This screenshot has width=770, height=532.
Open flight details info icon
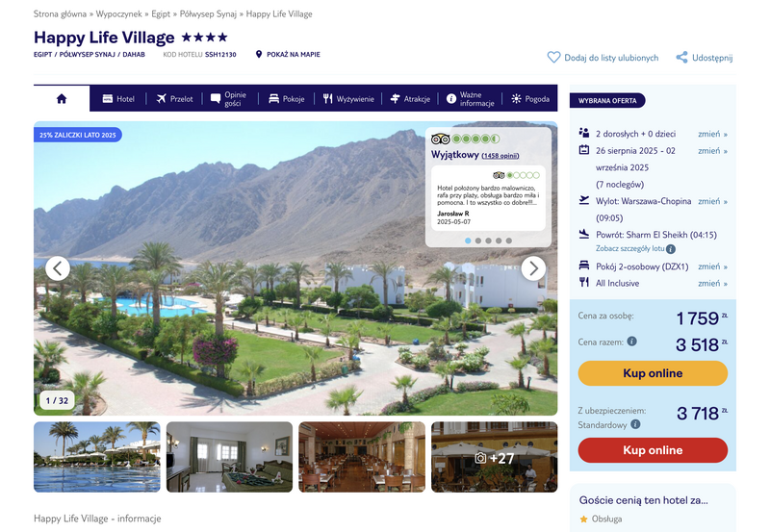pos(671,249)
